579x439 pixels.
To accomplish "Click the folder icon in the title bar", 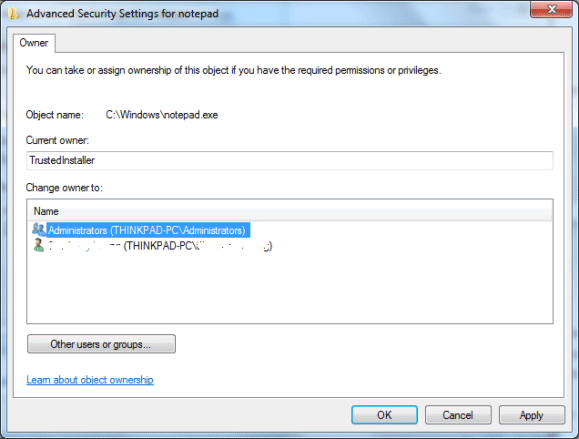I will tap(13, 14).
